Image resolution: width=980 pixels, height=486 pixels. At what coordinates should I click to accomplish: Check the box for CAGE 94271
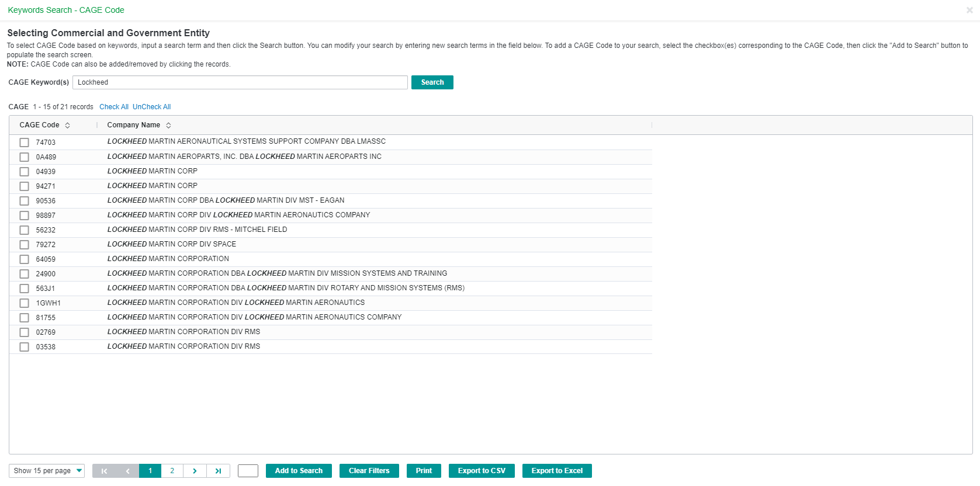pyautogui.click(x=24, y=186)
